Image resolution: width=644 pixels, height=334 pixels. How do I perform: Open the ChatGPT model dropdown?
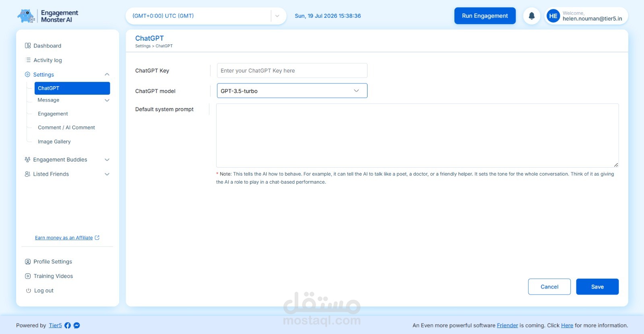pos(292,91)
